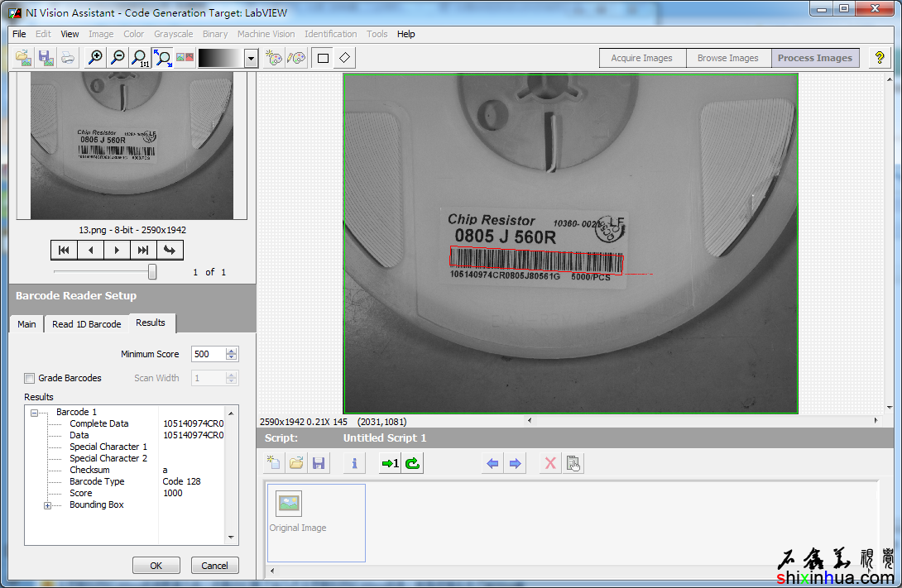This screenshot has height=588, width=902.
Task: Expand the Bounding Box tree node
Action: 47,505
